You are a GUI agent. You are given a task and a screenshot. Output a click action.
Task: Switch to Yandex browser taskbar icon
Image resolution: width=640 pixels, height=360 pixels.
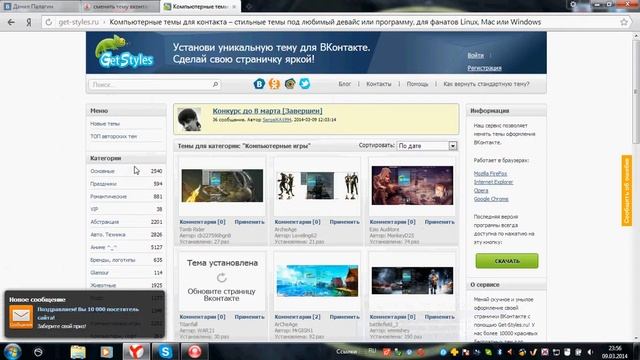pyautogui.click(x=136, y=352)
